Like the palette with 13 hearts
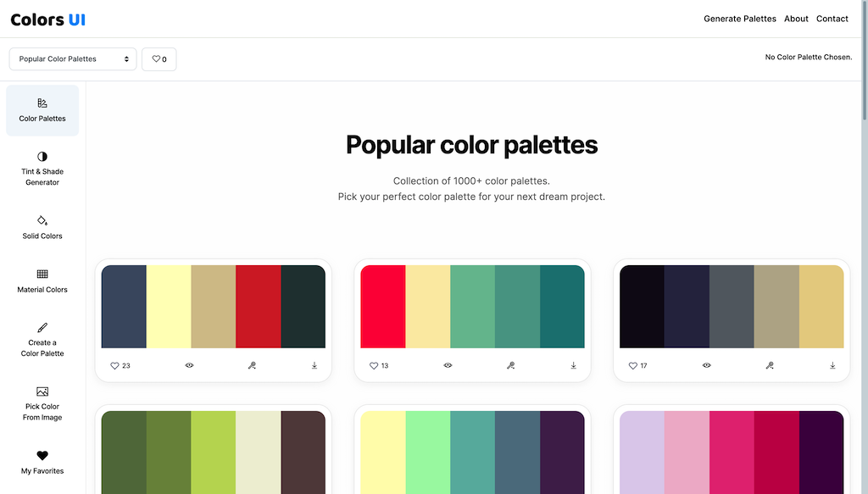This screenshot has height=494, width=868. tap(379, 366)
